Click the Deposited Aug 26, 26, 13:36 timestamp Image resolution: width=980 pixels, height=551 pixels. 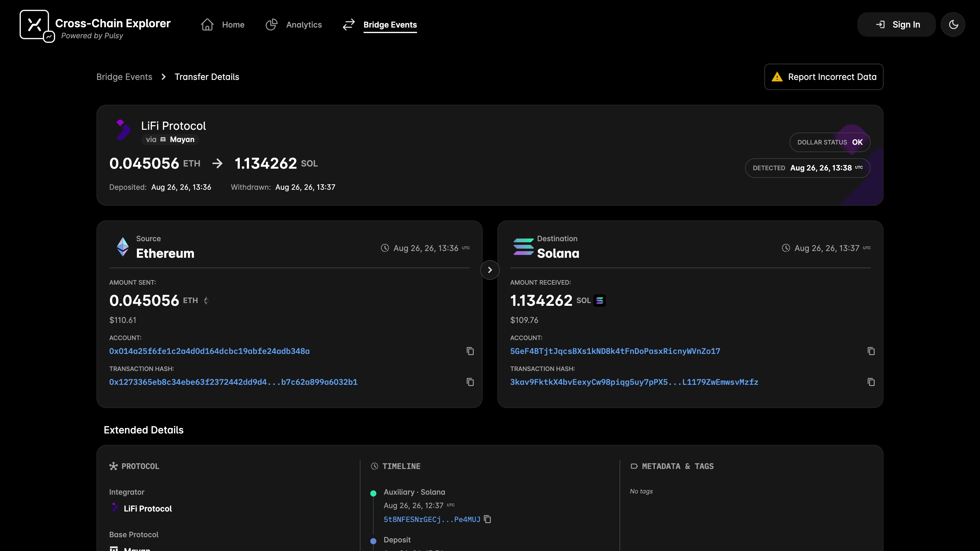click(x=181, y=187)
